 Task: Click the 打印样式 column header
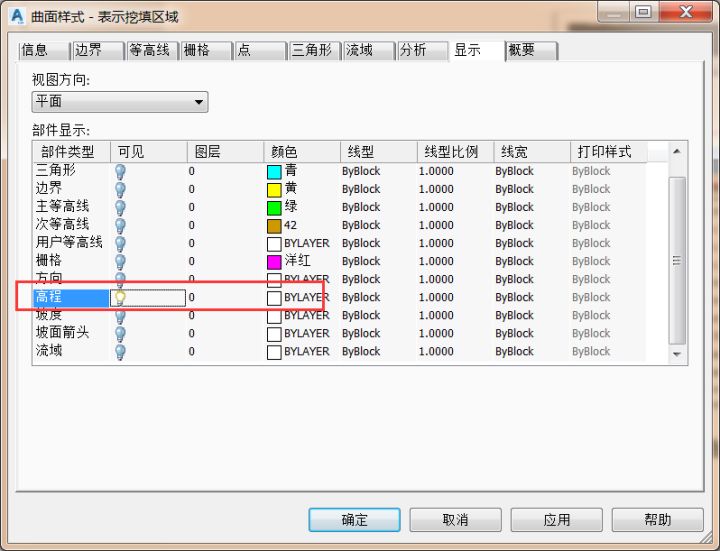[609, 152]
